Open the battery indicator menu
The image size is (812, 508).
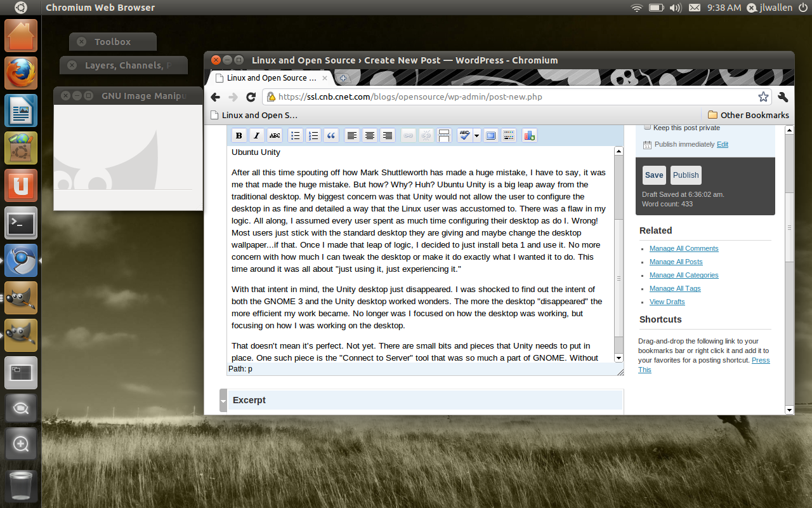coord(656,8)
